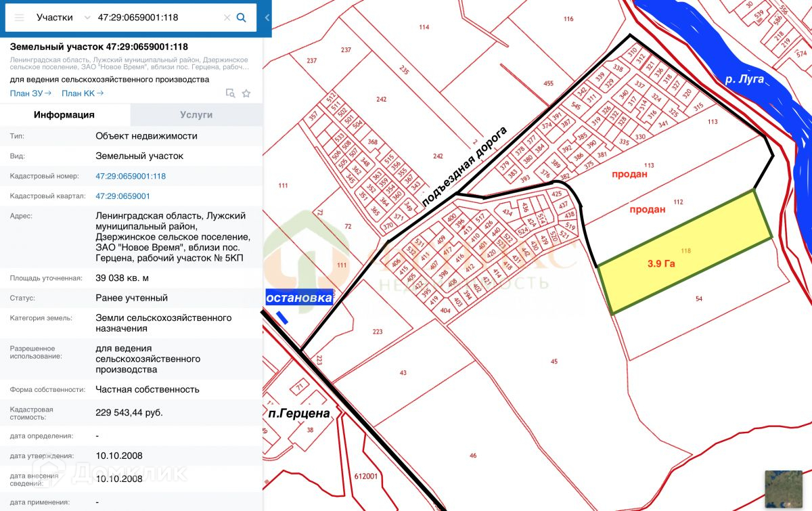Click the magnifier search icon

pos(241,18)
